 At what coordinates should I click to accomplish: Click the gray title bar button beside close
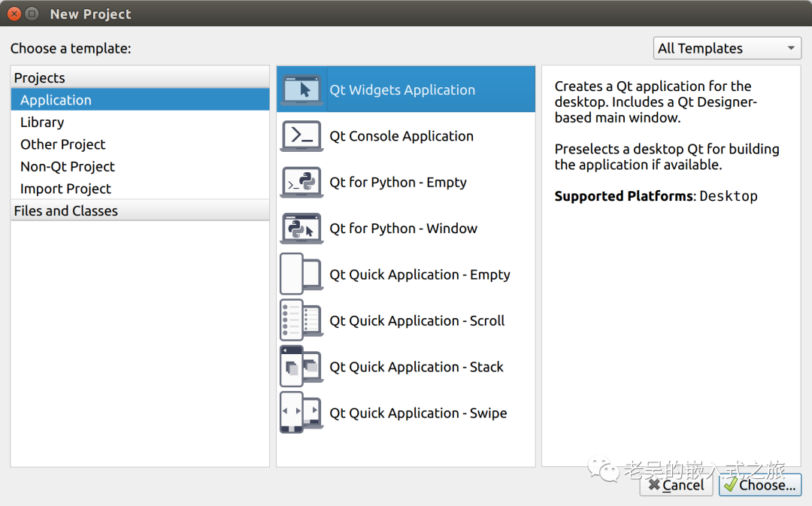[32, 14]
